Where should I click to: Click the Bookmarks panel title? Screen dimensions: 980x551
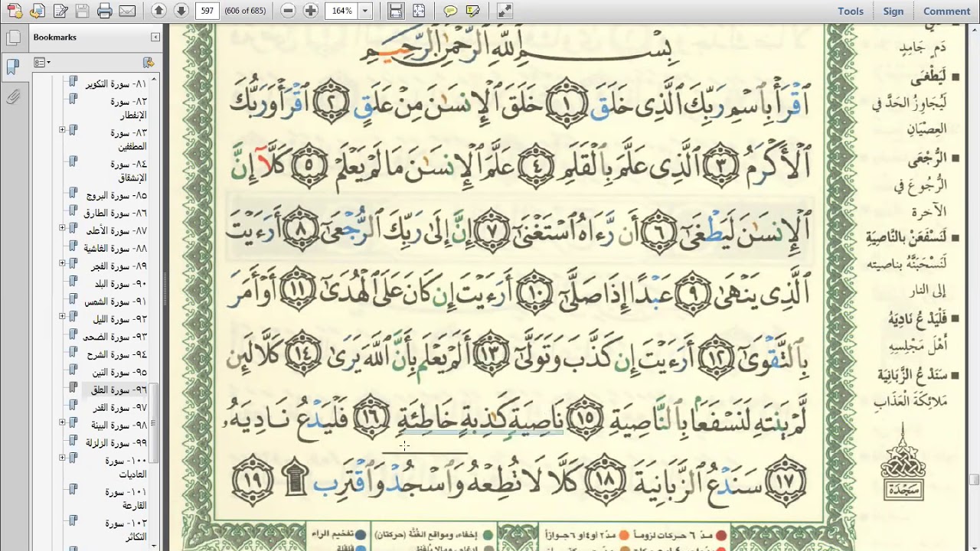tap(54, 37)
